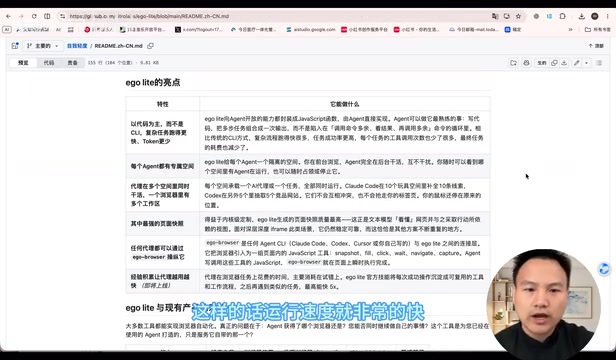616x360 pixels.
Task: Open the x.com/logout bookmark
Action: coord(198,29)
